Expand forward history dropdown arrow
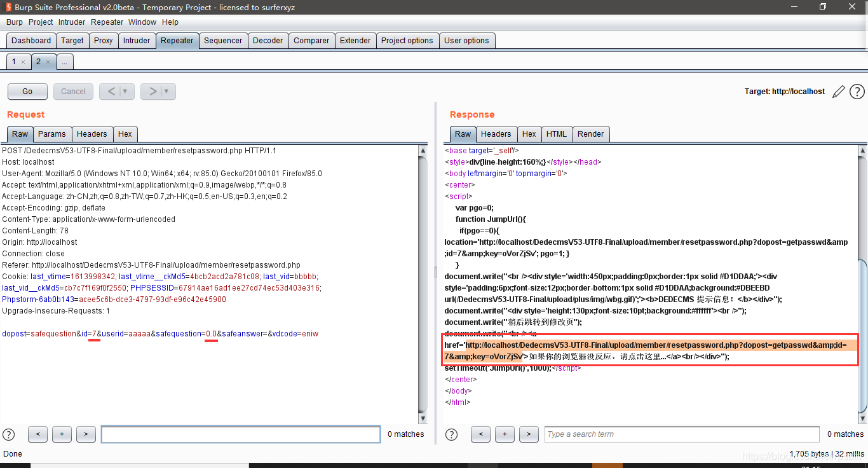 (166, 92)
